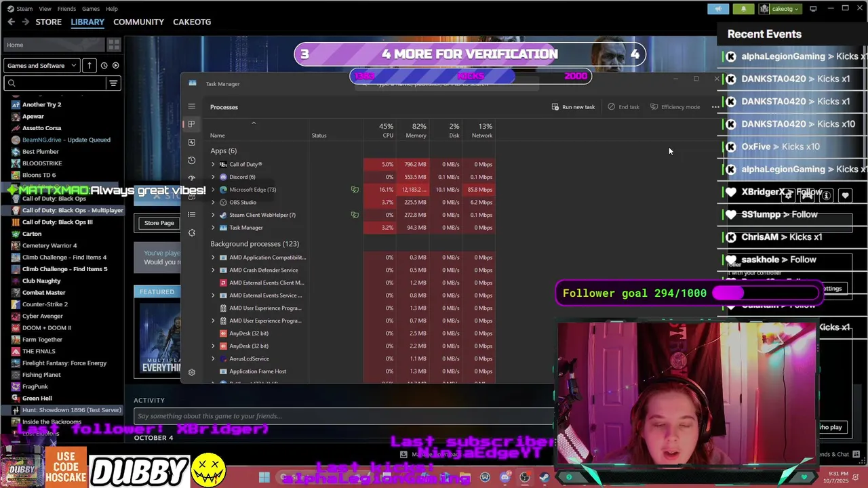Open Store Page button in Steam
The width and height of the screenshot is (868, 488).
(x=159, y=223)
